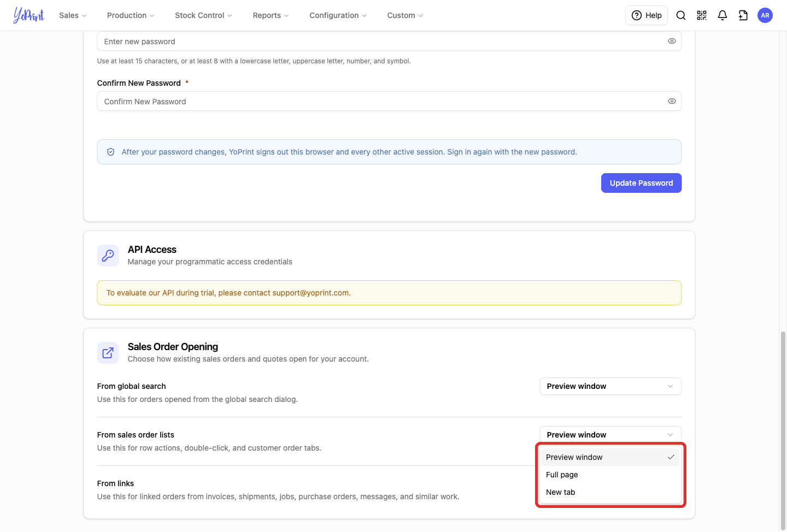This screenshot has width=787, height=532.
Task: Click the Sales Order Opening external-link icon
Action: (x=108, y=353)
